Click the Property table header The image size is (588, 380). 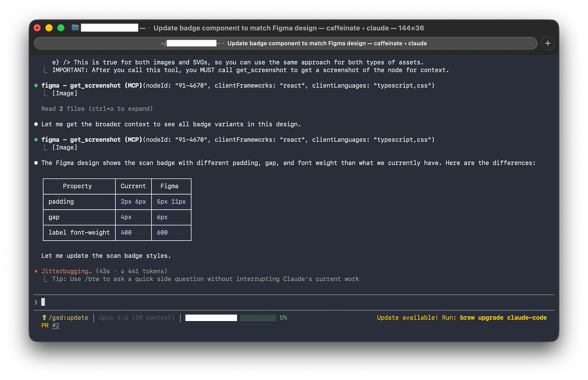(x=77, y=186)
